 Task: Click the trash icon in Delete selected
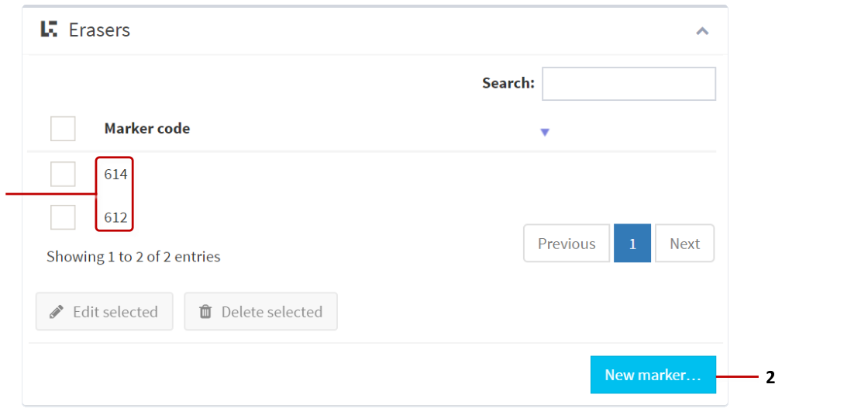[205, 312]
